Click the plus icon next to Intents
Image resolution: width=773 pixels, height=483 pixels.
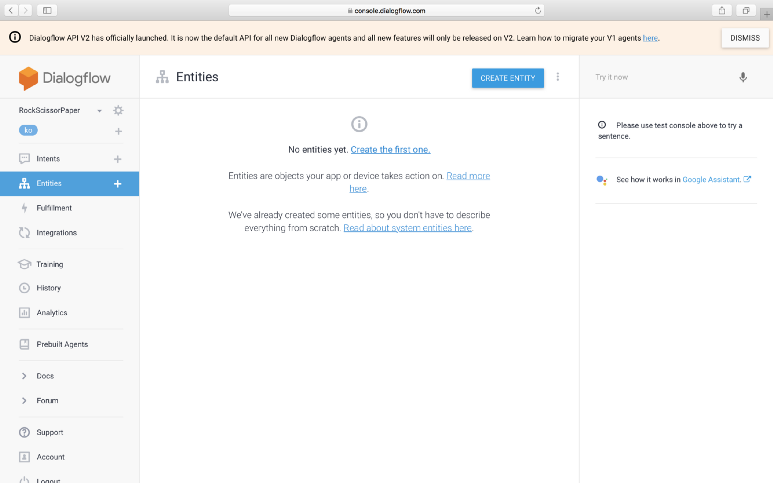coord(118,159)
